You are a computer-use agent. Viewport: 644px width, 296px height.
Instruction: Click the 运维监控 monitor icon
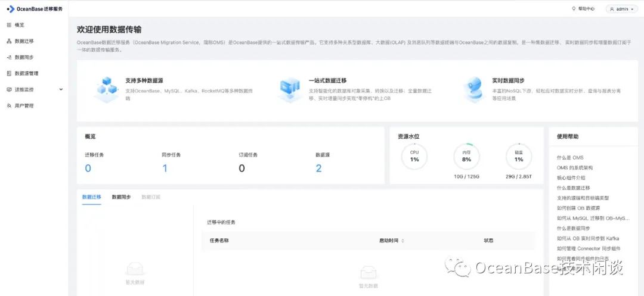(9, 89)
